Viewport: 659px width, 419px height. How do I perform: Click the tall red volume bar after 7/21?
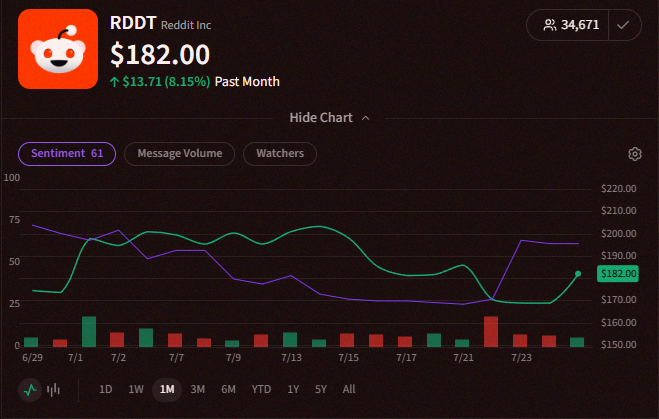pos(491,332)
